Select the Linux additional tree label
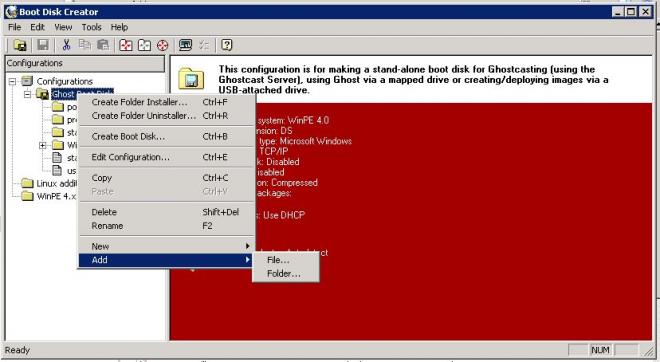 [56, 184]
